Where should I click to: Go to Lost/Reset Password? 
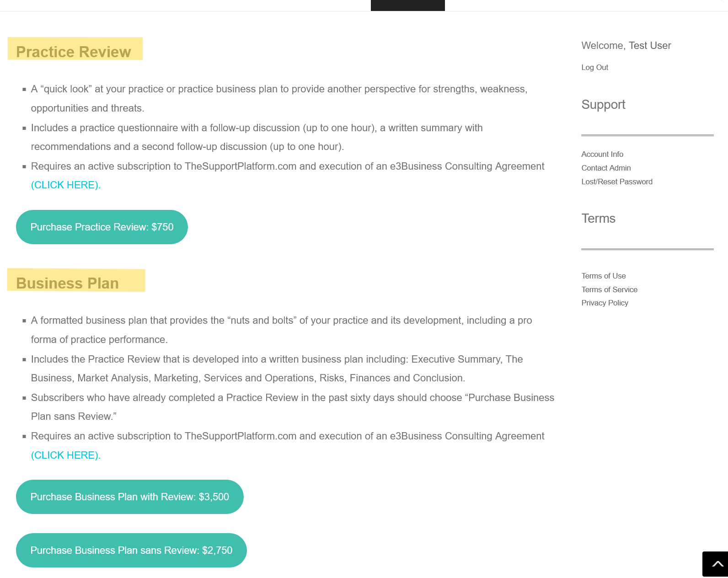[x=617, y=182]
